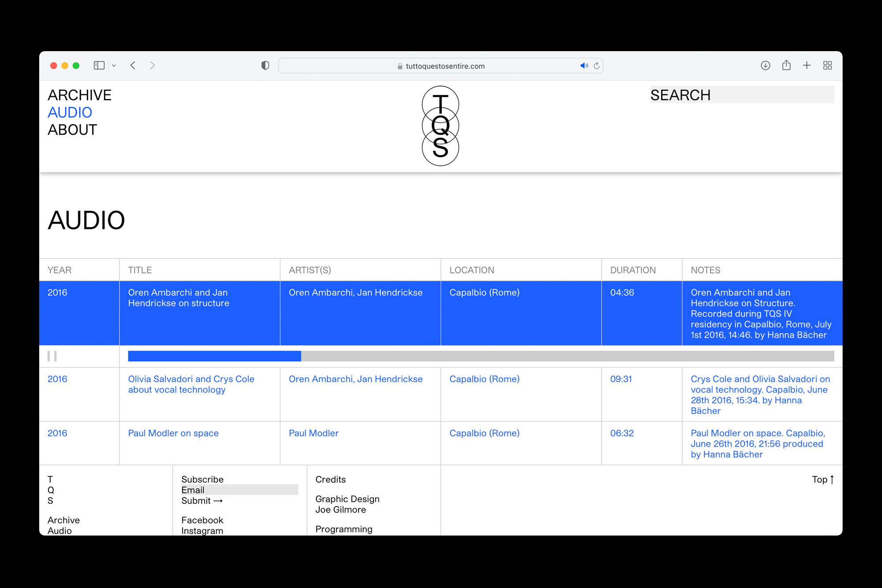Image resolution: width=882 pixels, height=588 pixels.
Task: Jump to Top with arrow link
Action: pyautogui.click(x=823, y=479)
